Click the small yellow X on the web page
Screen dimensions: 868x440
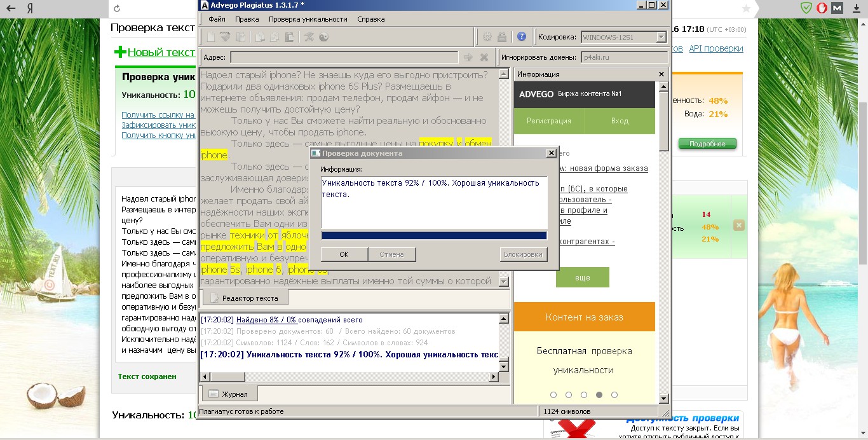point(738,225)
